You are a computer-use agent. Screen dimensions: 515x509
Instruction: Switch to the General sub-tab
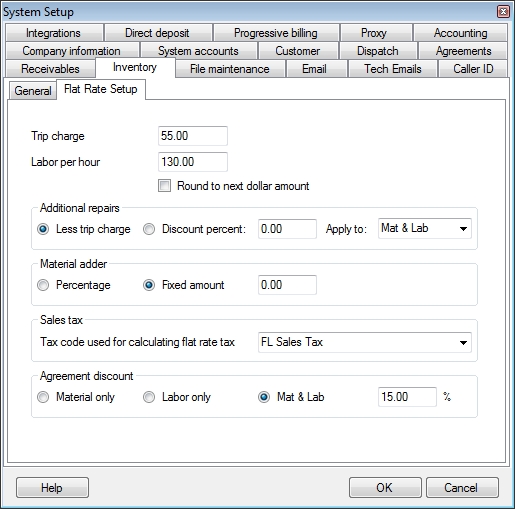tap(33, 91)
